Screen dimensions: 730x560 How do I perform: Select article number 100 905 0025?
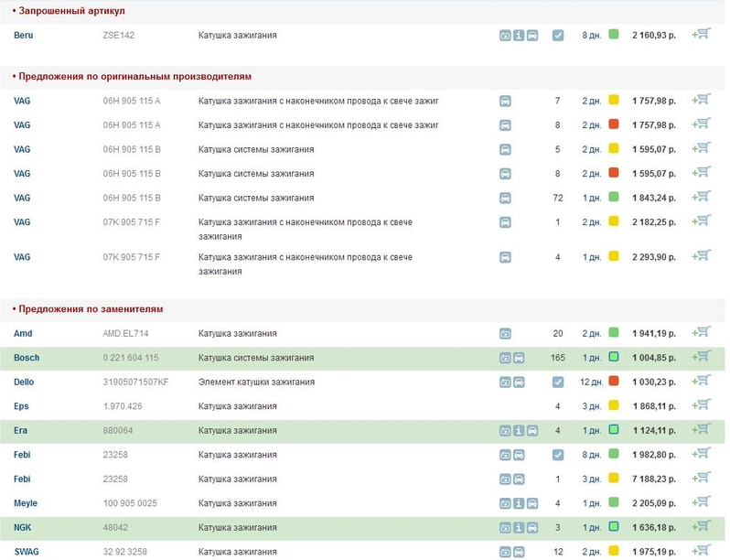pyautogui.click(x=130, y=503)
